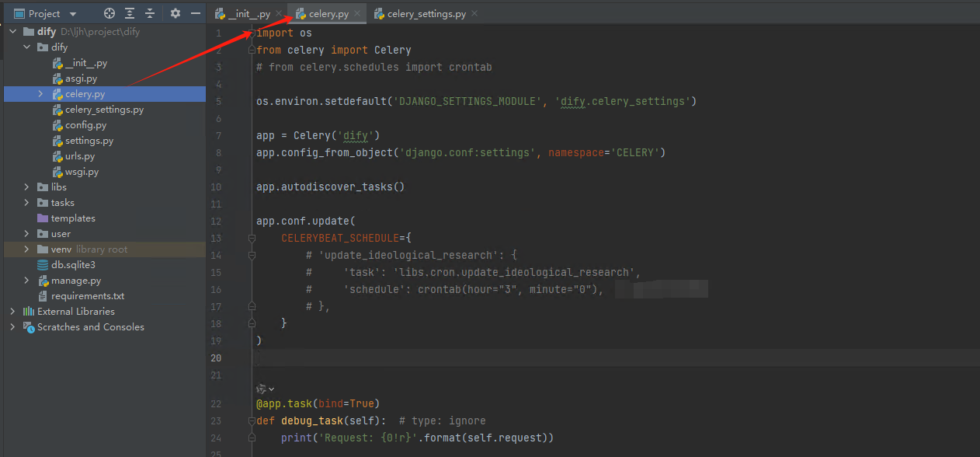
Task: Expand the user folder
Action: tap(26, 234)
